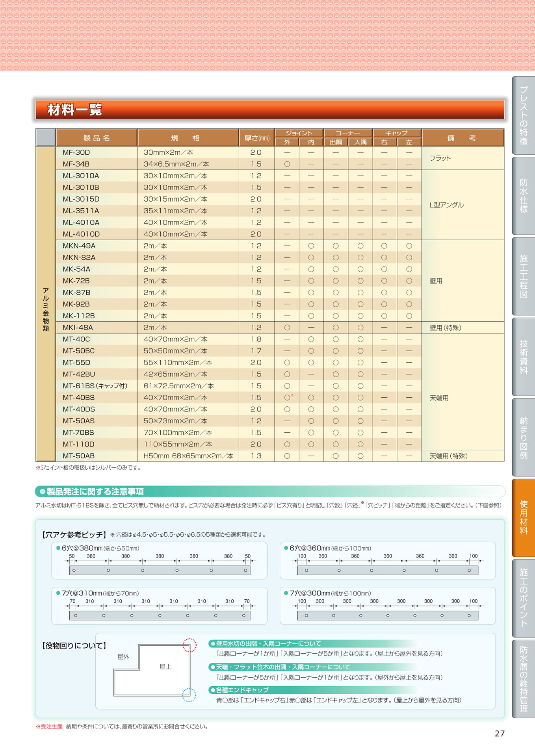535x756 pixels.
Task: Click the 穴アケ参考ピッチ heading
Action: pos(74,535)
